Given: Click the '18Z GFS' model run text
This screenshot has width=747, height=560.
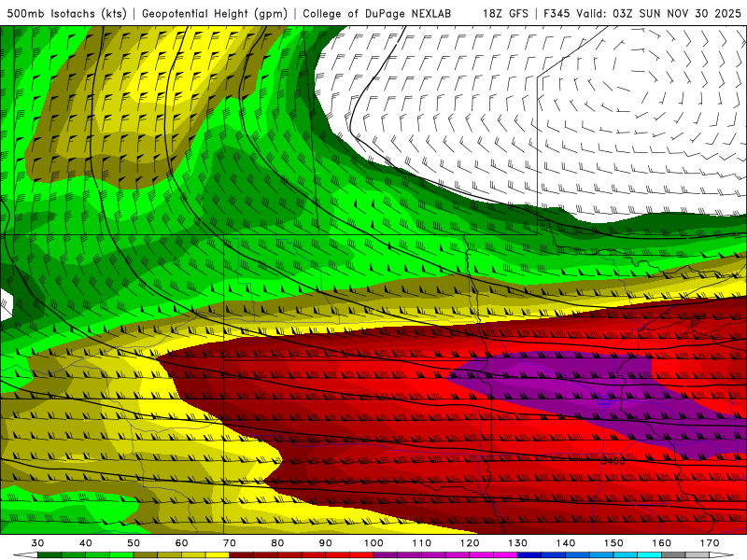Looking at the screenshot, I should 505,14.
